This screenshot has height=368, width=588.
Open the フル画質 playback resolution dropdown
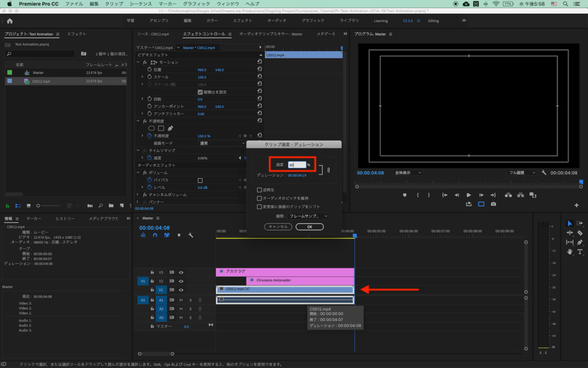(x=522, y=172)
